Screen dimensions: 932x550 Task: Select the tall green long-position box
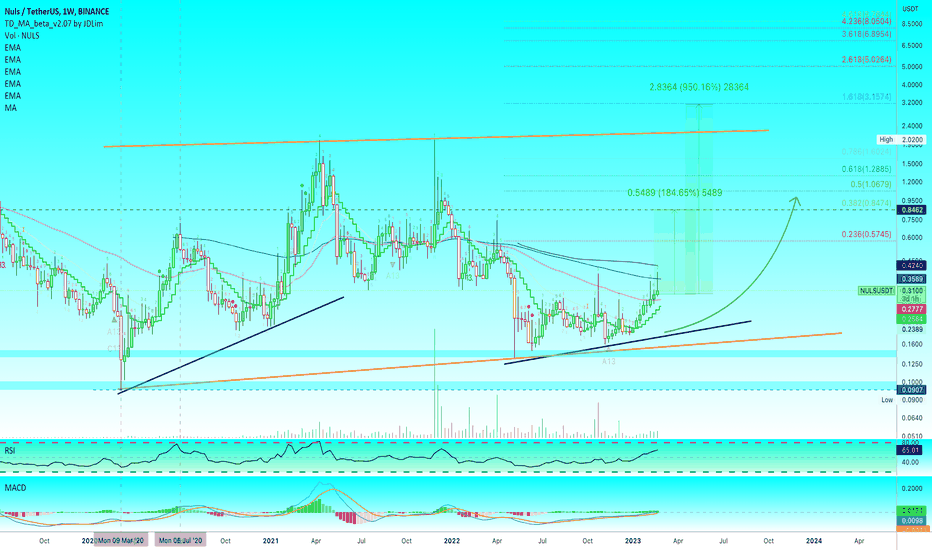[699, 199]
